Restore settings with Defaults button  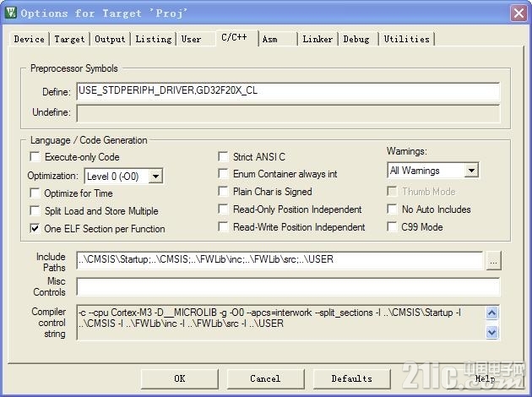pyautogui.click(x=351, y=378)
